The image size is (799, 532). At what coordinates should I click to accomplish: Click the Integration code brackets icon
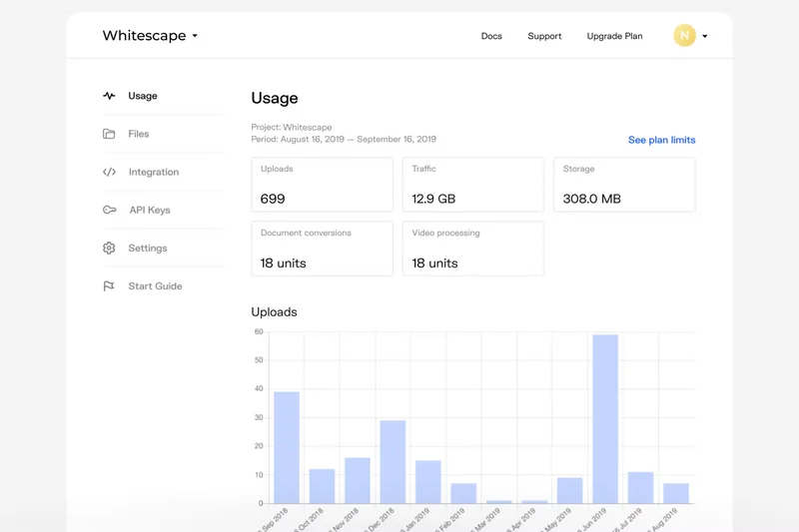109,172
